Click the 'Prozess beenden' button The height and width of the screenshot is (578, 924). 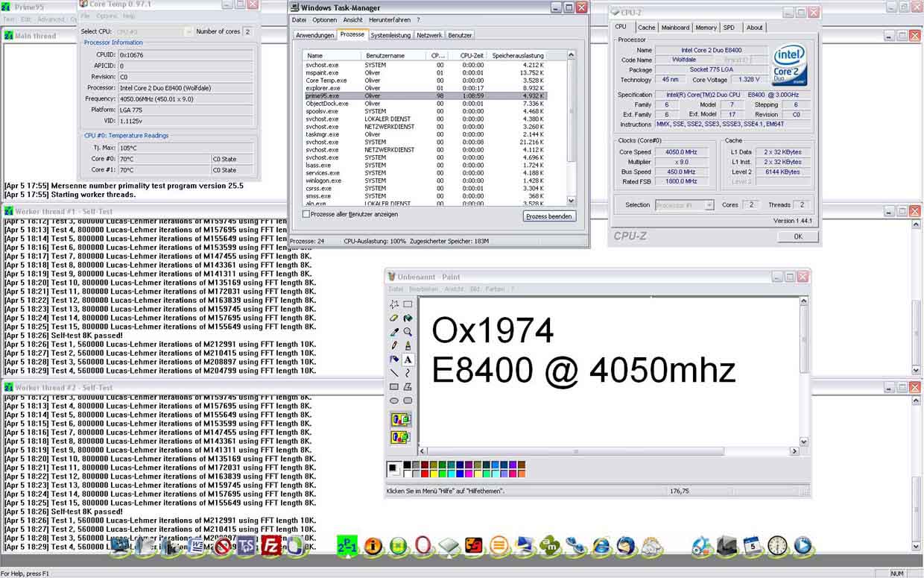click(x=549, y=216)
